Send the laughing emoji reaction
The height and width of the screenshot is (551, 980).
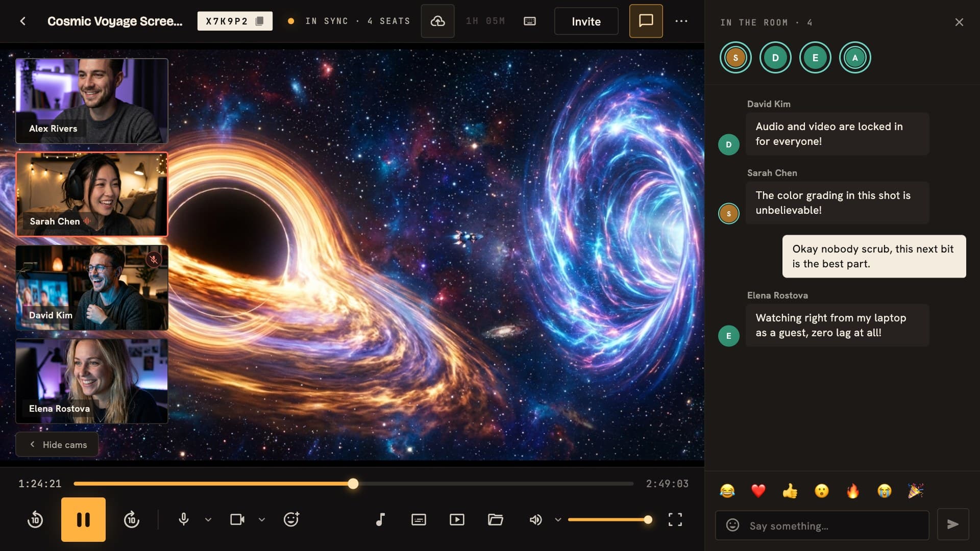click(x=727, y=491)
